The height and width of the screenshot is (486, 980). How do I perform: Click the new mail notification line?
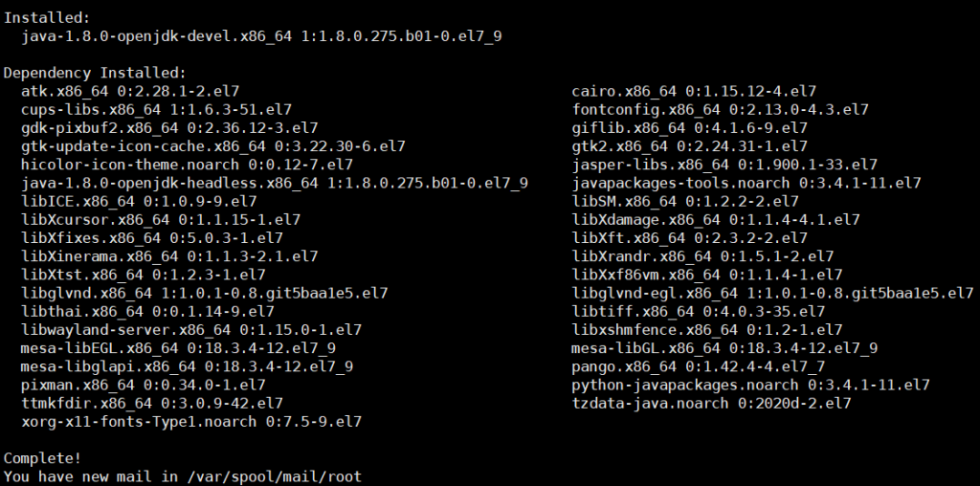[182, 475]
